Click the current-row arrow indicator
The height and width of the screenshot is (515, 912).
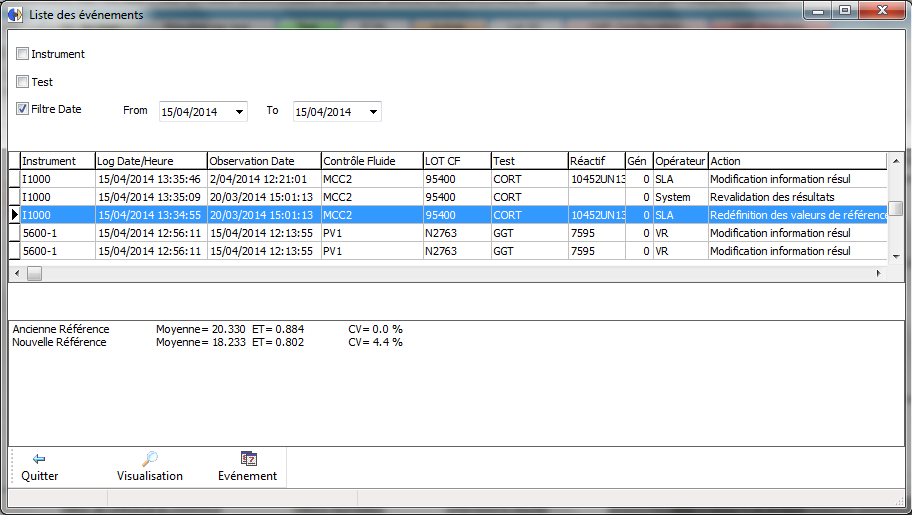(15, 215)
